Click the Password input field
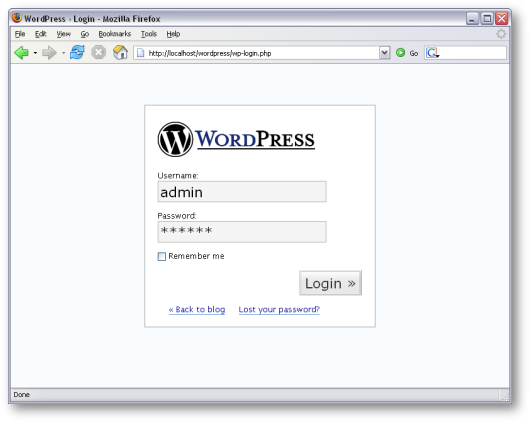 click(x=242, y=232)
